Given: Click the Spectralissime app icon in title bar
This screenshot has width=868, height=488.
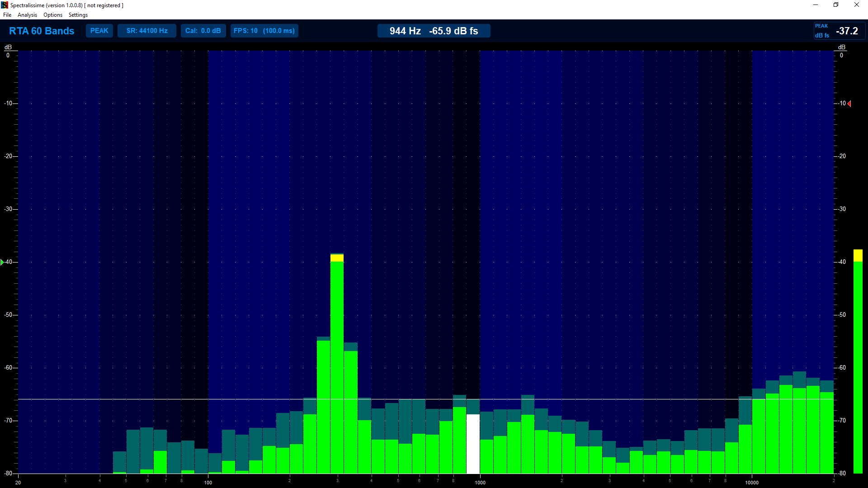Looking at the screenshot, I should click(x=5, y=5).
